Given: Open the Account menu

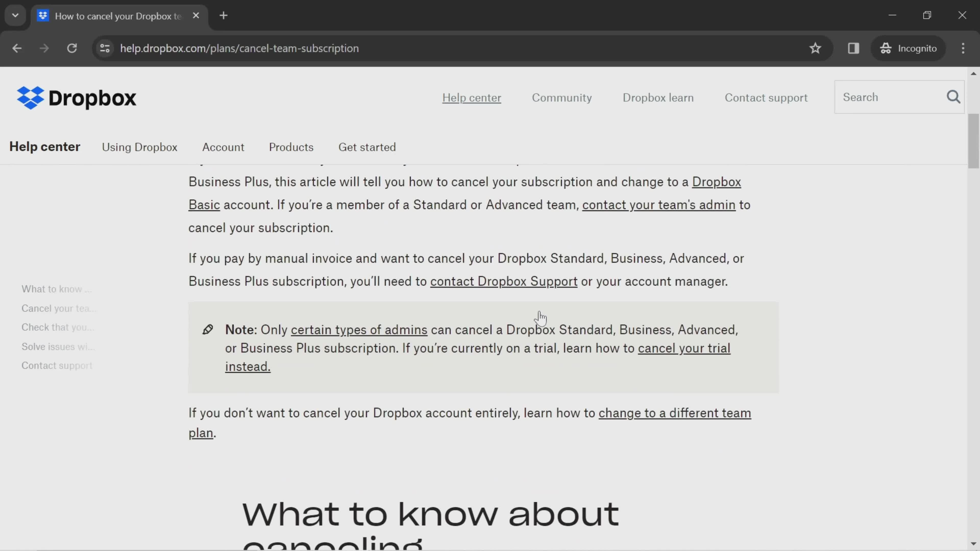Looking at the screenshot, I should [223, 147].
